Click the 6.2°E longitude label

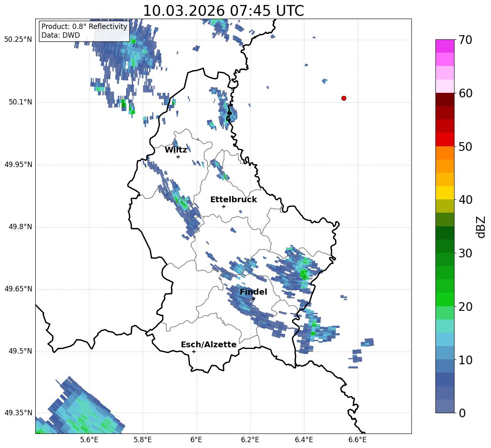point(250,440)
